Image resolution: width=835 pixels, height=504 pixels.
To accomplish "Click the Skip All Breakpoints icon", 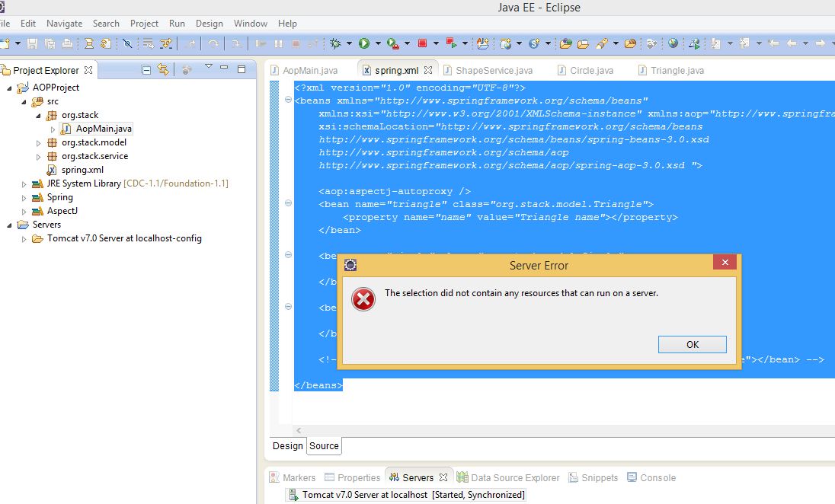I will 127,43.
